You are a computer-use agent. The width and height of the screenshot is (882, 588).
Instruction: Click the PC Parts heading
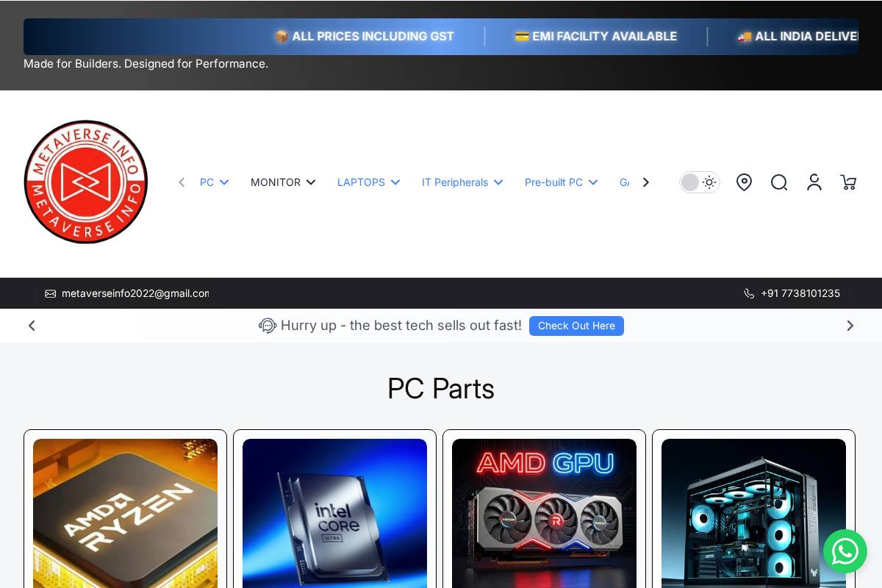pos(441,388)
